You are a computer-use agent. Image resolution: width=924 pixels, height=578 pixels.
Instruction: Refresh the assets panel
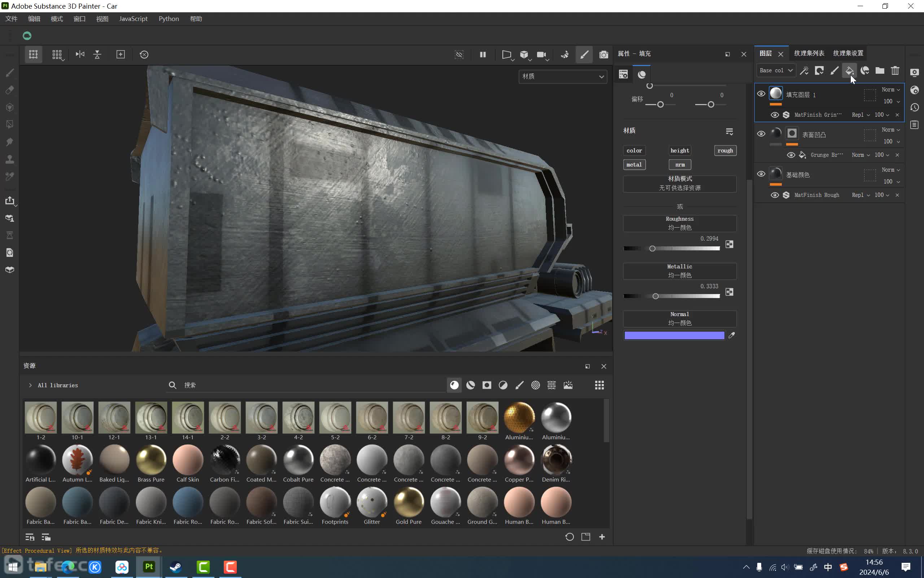pos(569,537)
